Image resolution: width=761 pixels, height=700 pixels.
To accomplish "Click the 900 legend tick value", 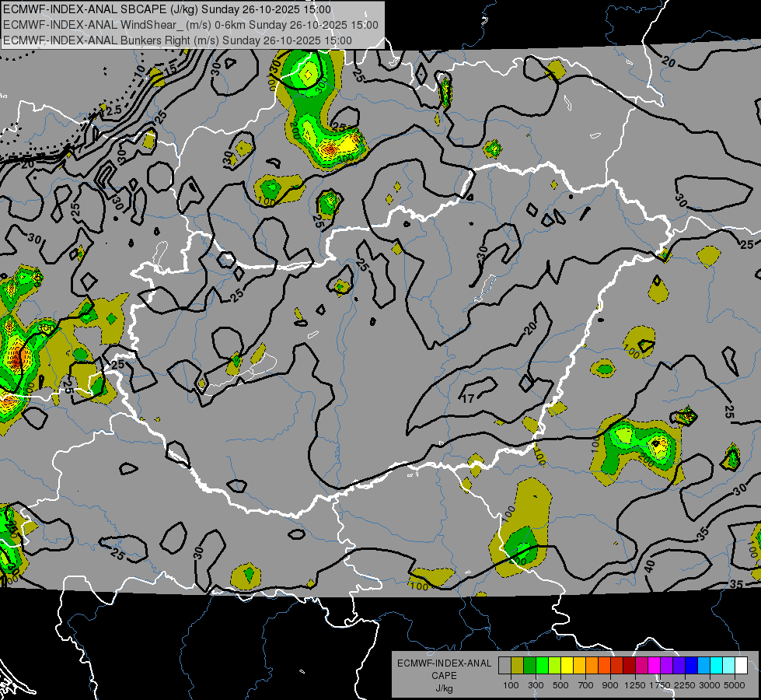I will click(x=610, y=685).
